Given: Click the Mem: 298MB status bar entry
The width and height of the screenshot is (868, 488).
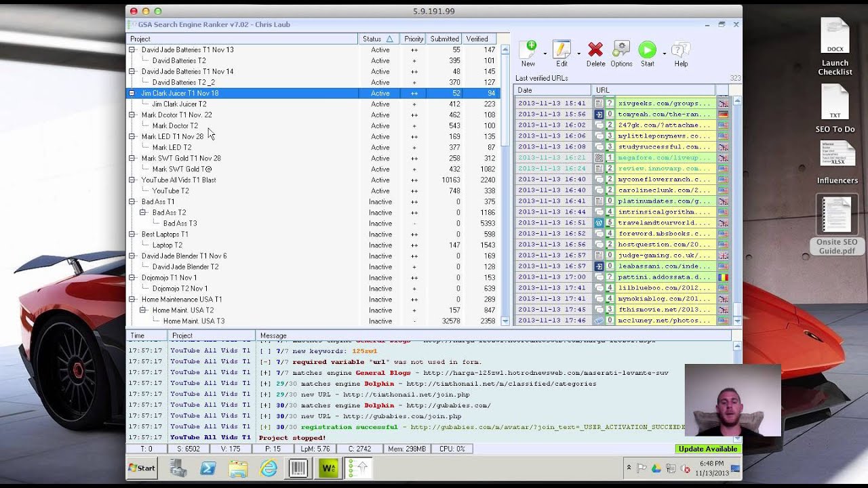Looking at the screenshot, I should point(407,449).
